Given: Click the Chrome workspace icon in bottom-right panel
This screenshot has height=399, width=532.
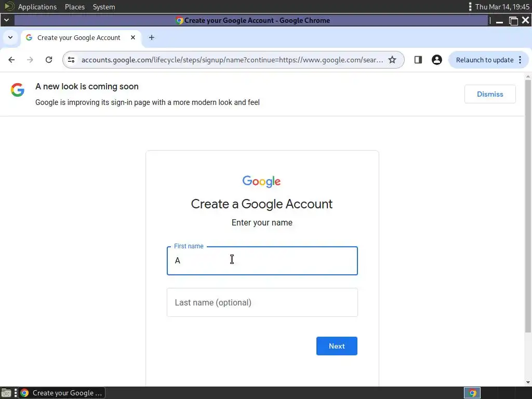Looking at the screenshot, I should coord(472,393).
